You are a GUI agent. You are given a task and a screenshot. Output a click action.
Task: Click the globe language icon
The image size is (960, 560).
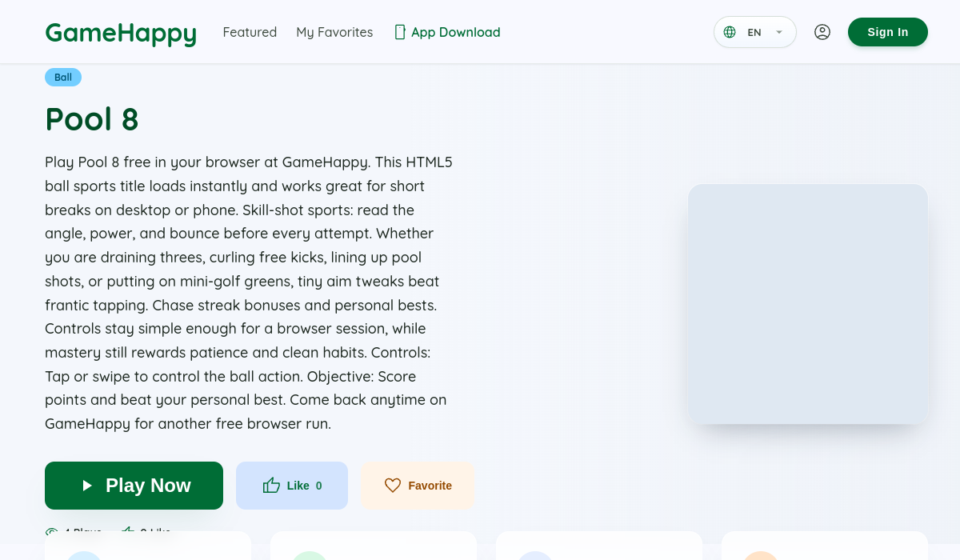coord(730,32)
